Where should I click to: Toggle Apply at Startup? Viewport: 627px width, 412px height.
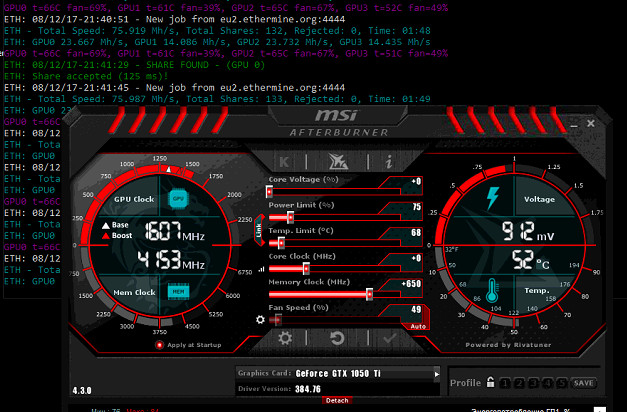[x=160, y=345]
